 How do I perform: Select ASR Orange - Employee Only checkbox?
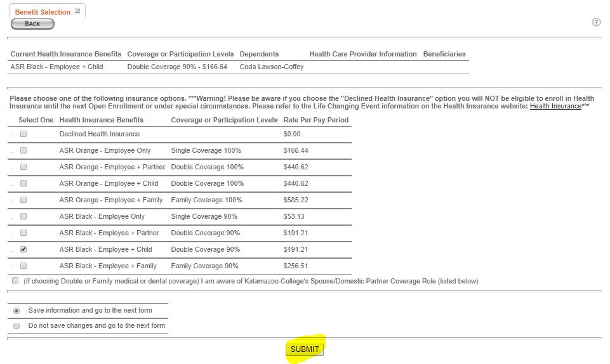pos(23,150)
